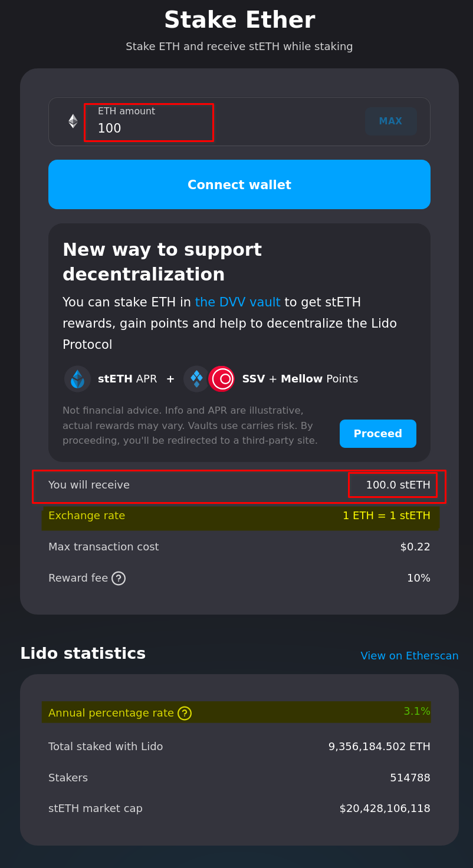Screen dimensions: 473x868
Task: Click the Connect wallet button
Action: (x=239, y=184)
